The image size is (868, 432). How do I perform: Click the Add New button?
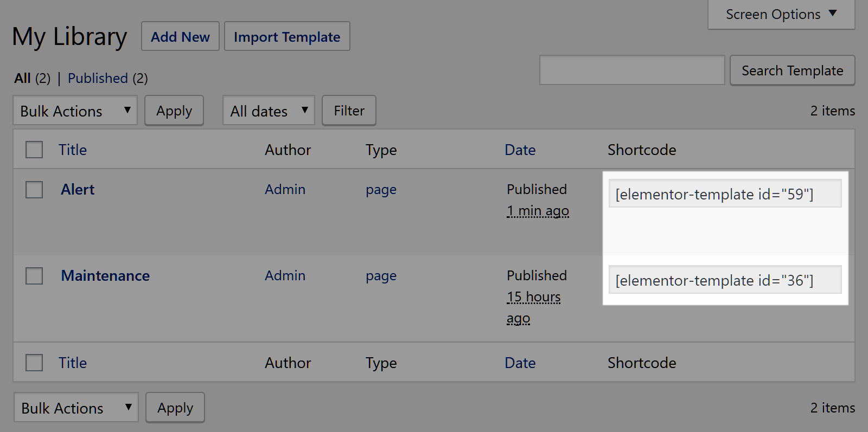[x=180, y=37]
